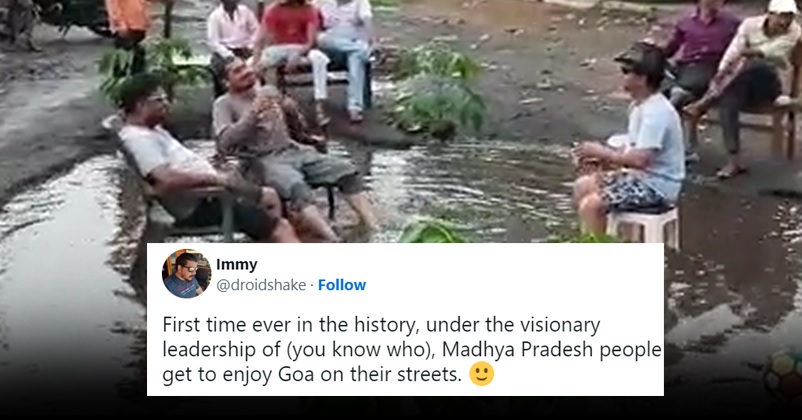The height and width of the screenshot is (420, 802).
Task: Click the white plastic stool
Action: [x=643, y=226]
